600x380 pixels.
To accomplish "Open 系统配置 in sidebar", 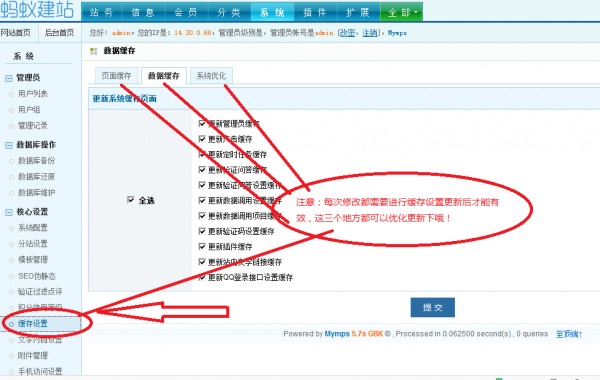I will [33, 228].
